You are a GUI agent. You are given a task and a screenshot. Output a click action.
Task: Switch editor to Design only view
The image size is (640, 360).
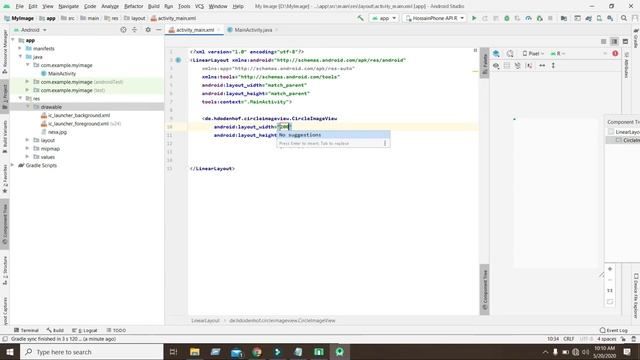[x=625, y=42]
